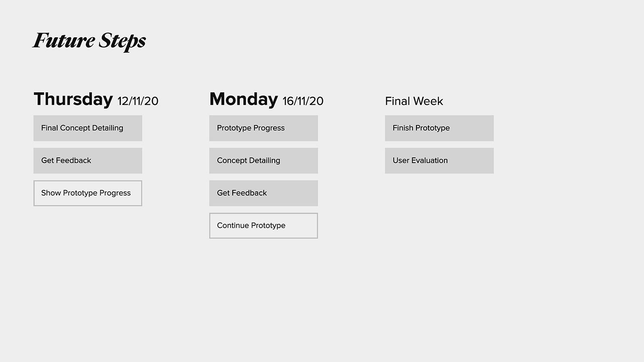Select the outlined Continue Prototype box
Screen dimensions: 644x362
pos(263,226)
